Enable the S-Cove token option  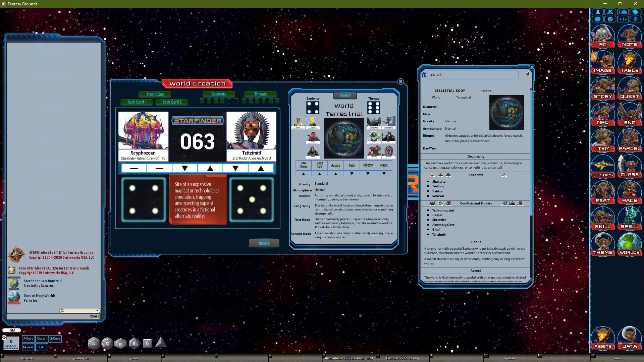pos(55,339)
